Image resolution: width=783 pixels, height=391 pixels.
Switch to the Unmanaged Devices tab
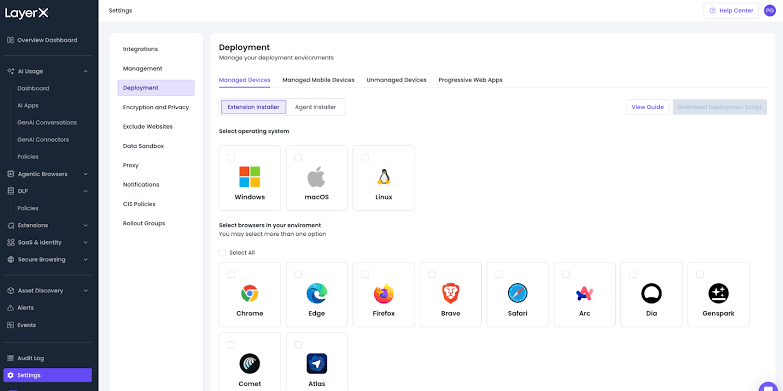[396, 80]
